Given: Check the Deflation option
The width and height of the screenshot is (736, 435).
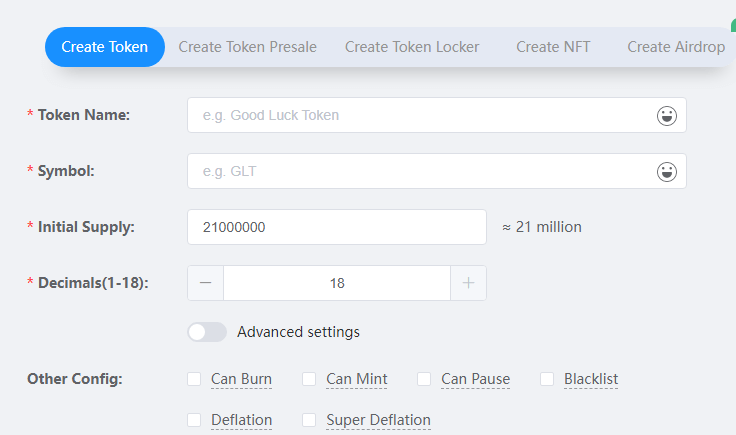Looking at the screenshot, I should point(194,420).
